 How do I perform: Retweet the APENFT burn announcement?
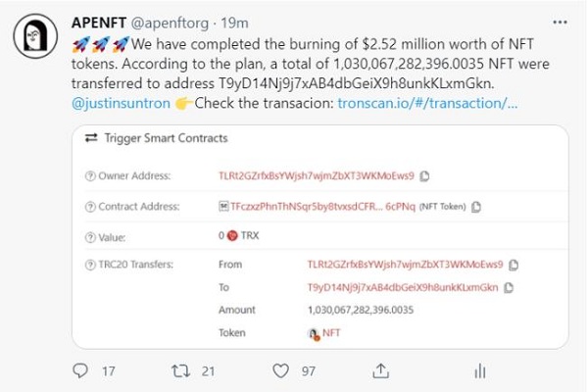click(180, 371)
